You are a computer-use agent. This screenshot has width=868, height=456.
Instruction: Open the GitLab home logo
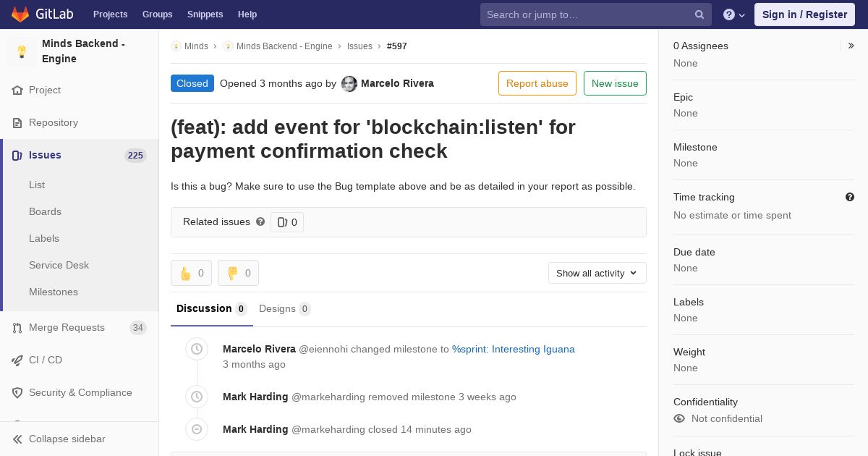(42, 14)
